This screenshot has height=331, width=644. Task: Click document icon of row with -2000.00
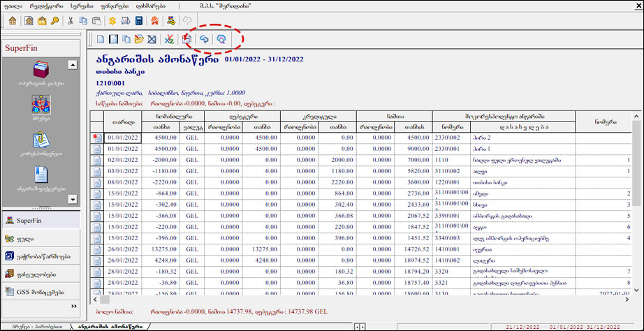97,160
